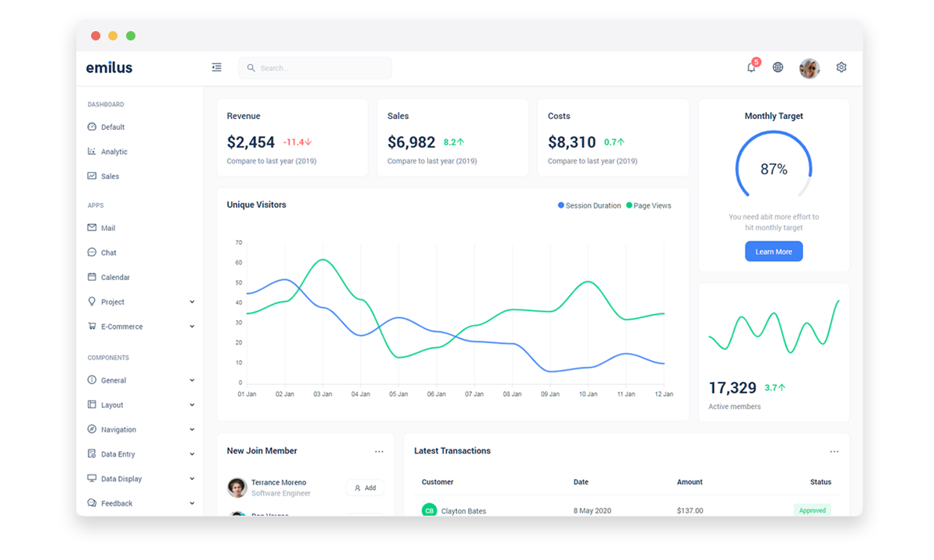Screen dimensions: 934x560
Task: Click the Learn More button
Action: click(x=774, y=251)
